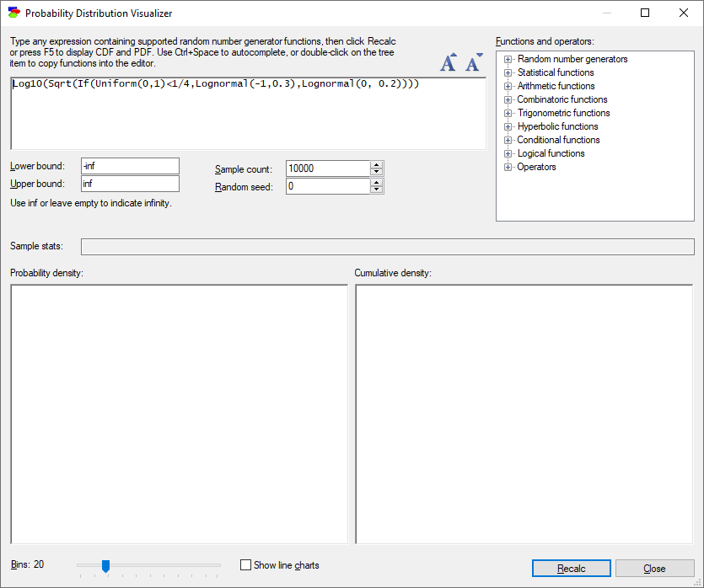Decrement Random seed with down arrow
This screenshot has width=704, height=588.
(x=377, y=190)
